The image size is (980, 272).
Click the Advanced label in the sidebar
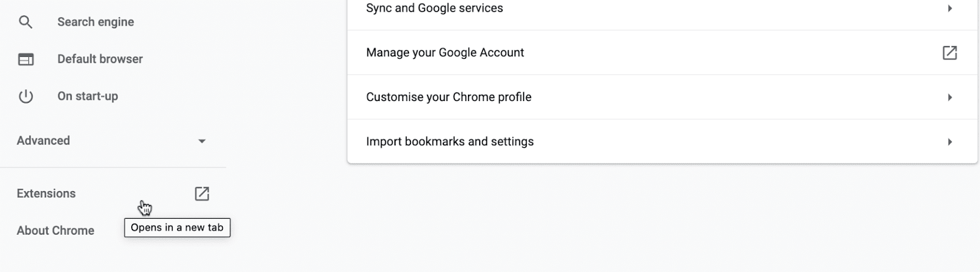(43, 141)
